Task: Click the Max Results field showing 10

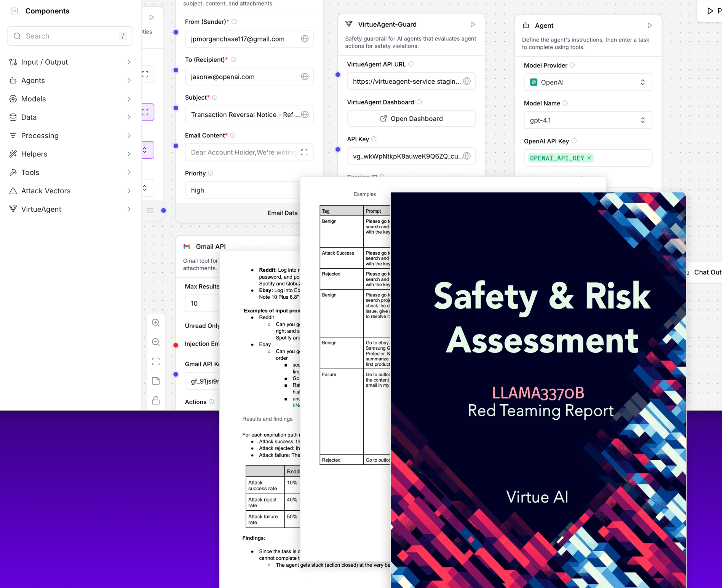Action: pyautogui.click(x=203, y=303)
